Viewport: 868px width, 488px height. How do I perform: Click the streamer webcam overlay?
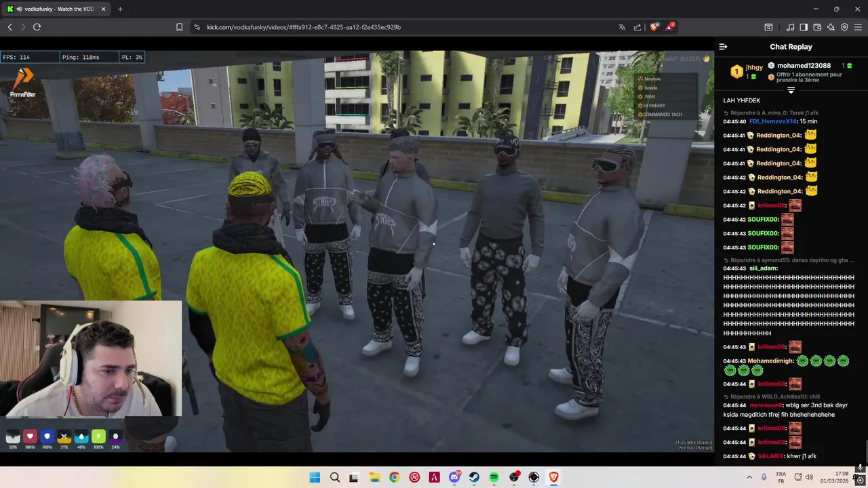coord(91,359)
